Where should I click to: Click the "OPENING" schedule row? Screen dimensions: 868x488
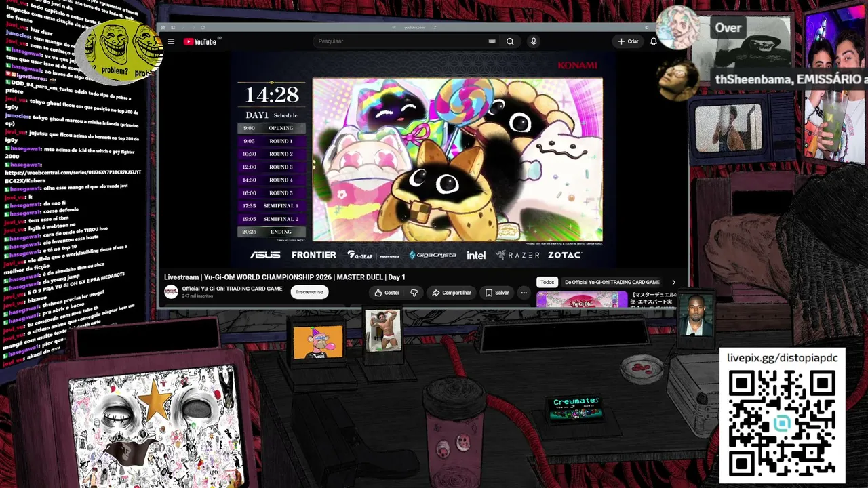[271, 128]
